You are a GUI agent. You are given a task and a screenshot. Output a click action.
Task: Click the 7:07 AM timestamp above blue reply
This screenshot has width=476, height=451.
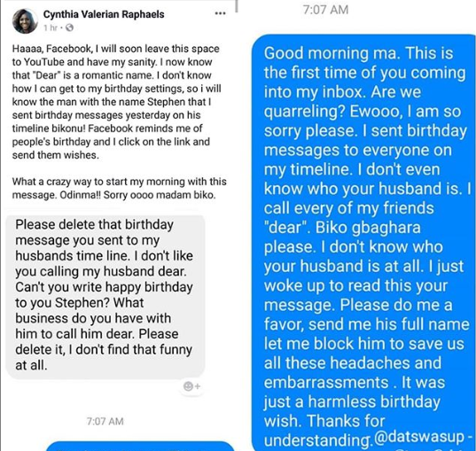[325, 10]
